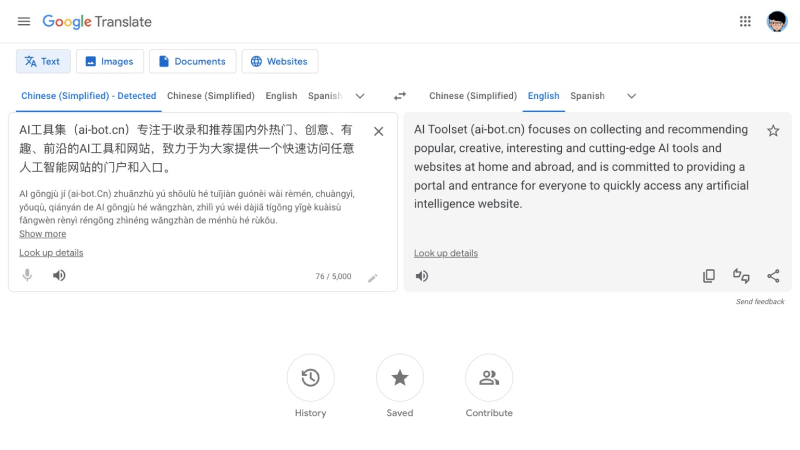Rate this translation
The image size is (800, 450).
pyautogui.click(x=741, y=276)
